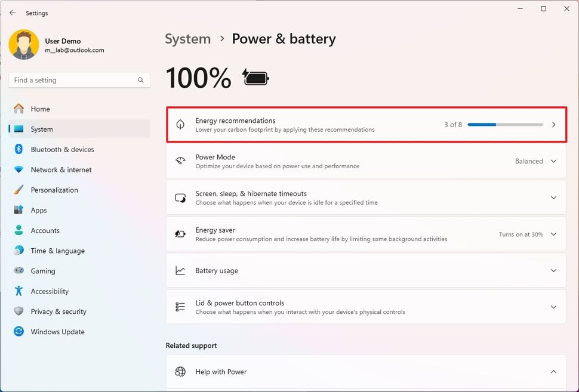Select the Bluetooth & devices sidebar icon
The image size is (579, 392).
click(x=19, y=149)
